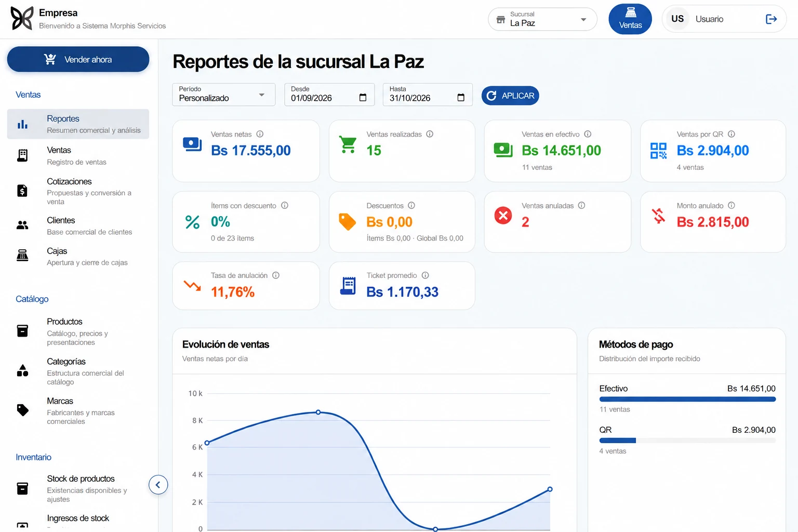Click the info icon beside Ventas por QR

[731, 134]
